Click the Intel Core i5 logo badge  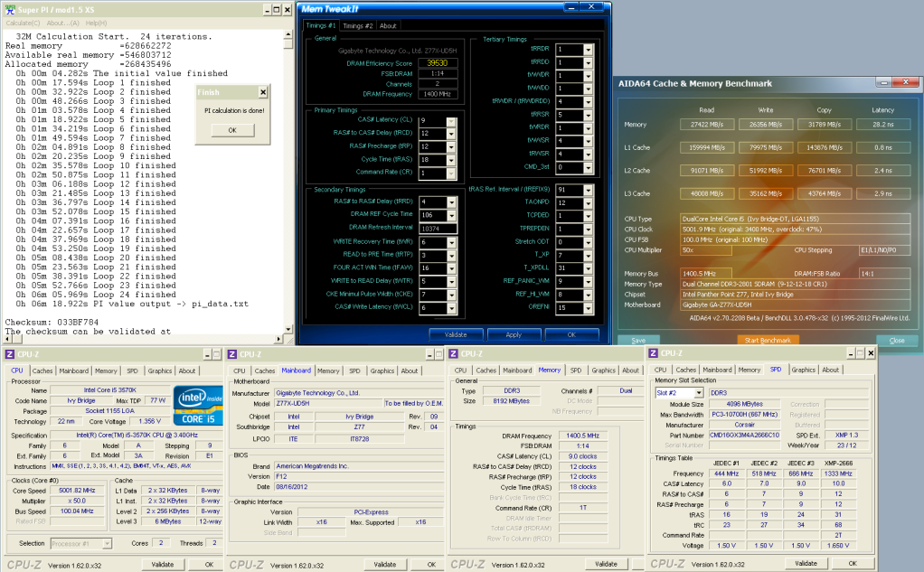199,406
